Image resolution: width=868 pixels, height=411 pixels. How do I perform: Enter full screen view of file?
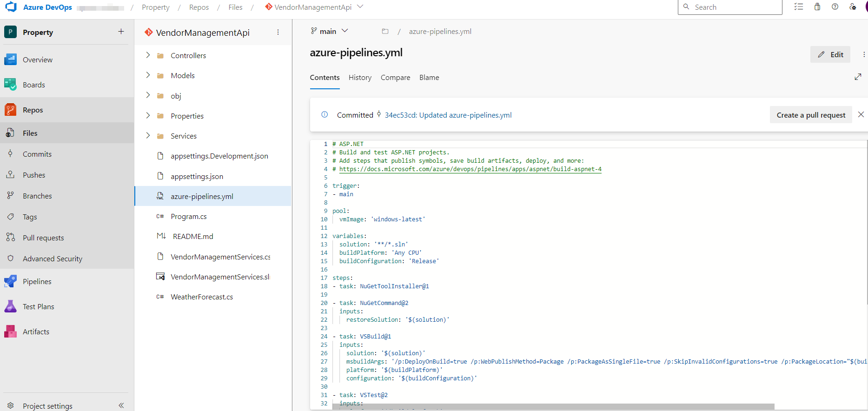[858, 77]
